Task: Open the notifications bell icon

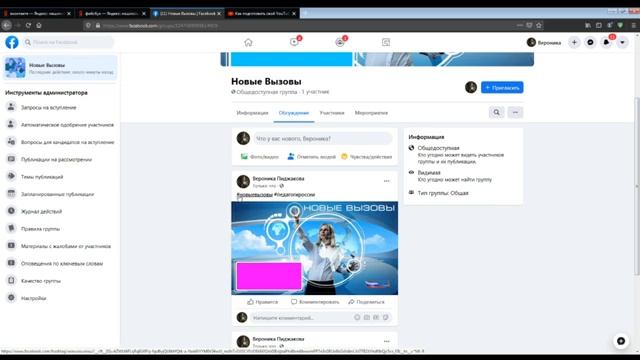Action: coord(607,42)
